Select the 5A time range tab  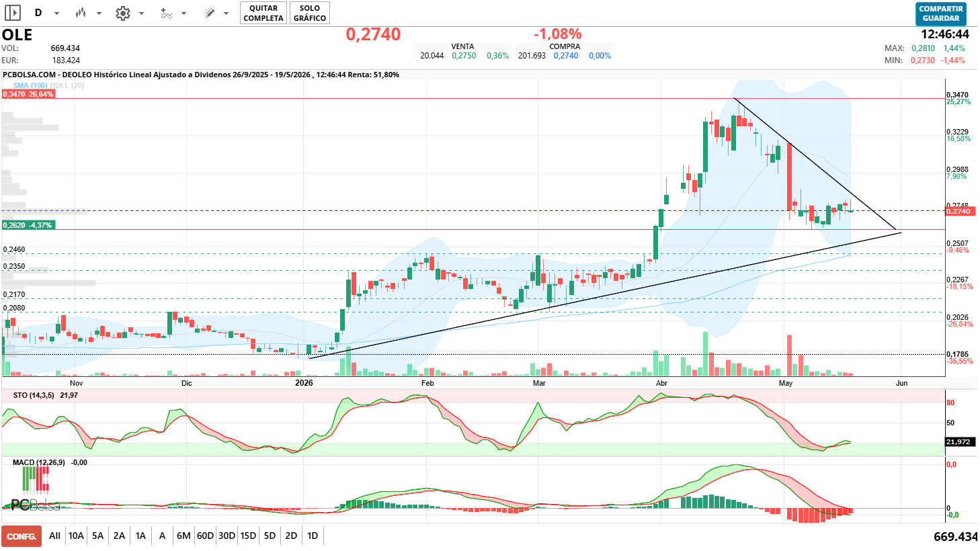98,536
